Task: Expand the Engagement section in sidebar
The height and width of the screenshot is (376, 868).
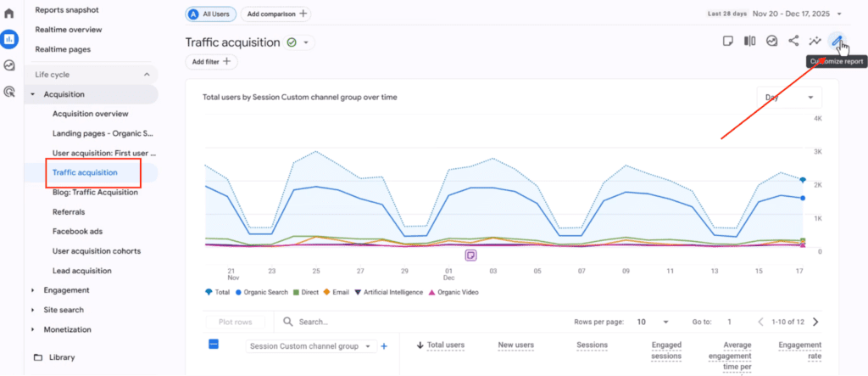Action: [x=67, y=290]
